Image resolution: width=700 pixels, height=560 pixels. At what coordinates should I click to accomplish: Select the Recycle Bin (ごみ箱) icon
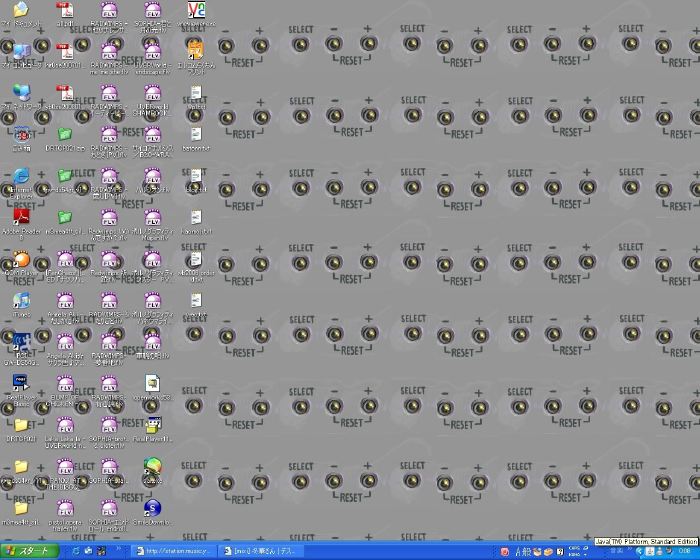[21, 134]
